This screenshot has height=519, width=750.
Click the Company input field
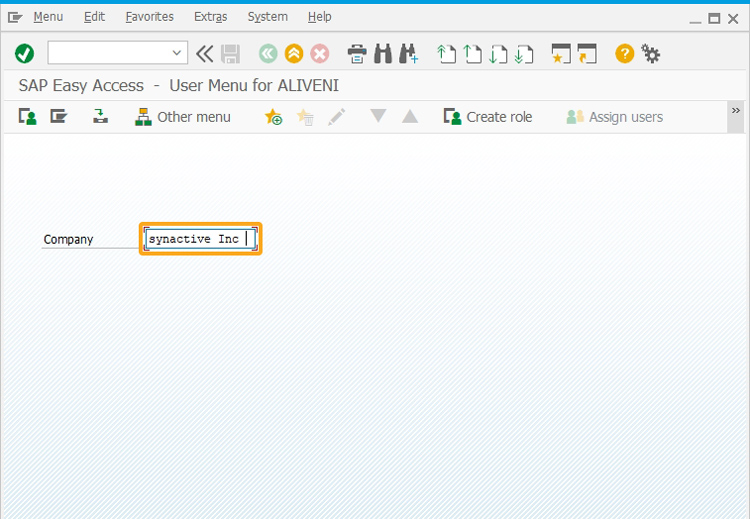click(x=200, y=239)
